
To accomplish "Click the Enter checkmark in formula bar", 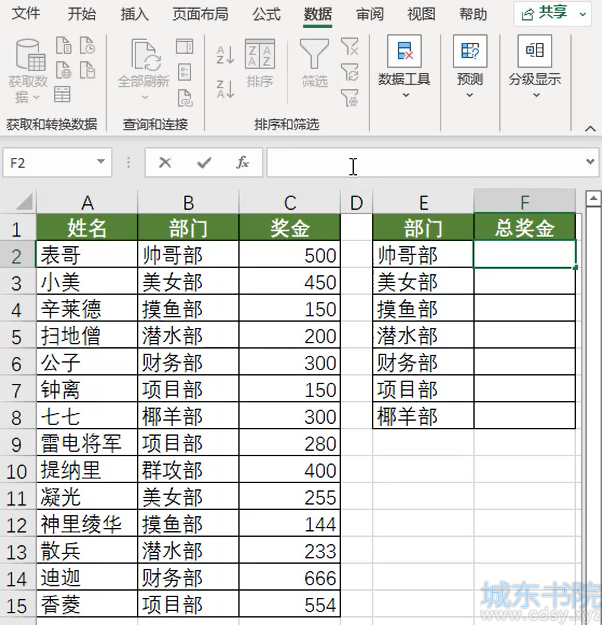I will click(x=204, y=163).
